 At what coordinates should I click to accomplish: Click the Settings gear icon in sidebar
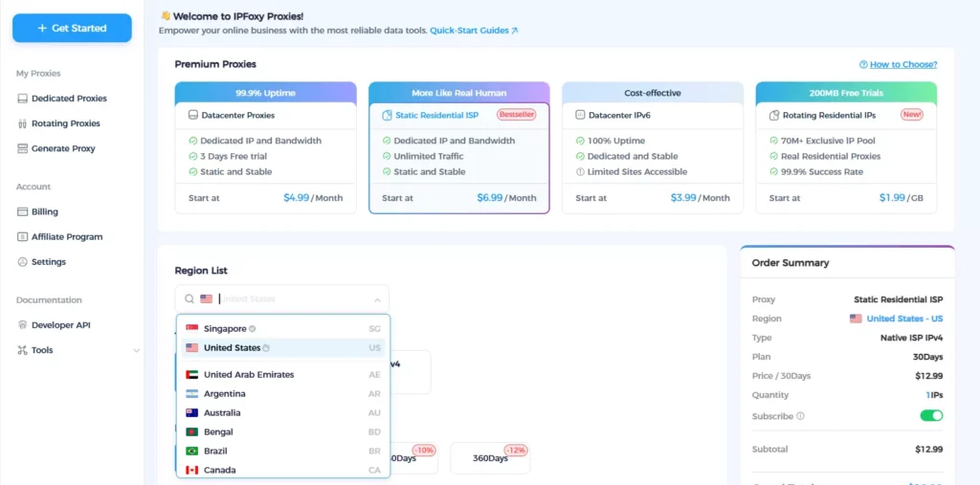pyautogui.click(x=23, y=261)
